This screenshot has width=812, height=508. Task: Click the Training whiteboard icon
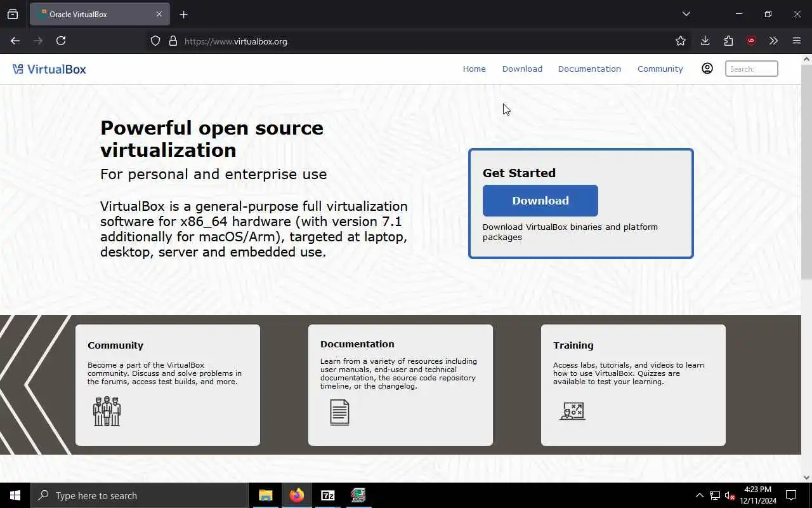pyautogui.click(x=572, y=411)
